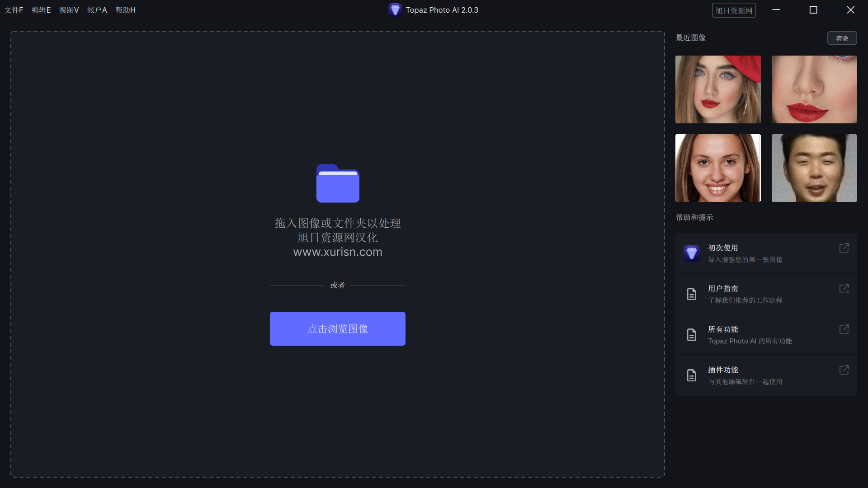Screen dimensions: 868x488
Task: Open external link icon for 所有功能
Action: click(844, 329)
